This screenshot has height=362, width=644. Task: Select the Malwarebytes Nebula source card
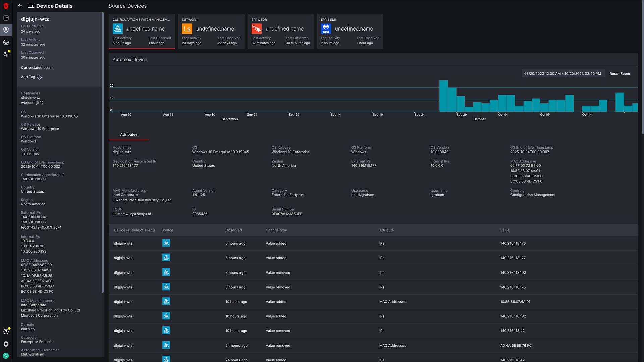(x=350, y=31)
